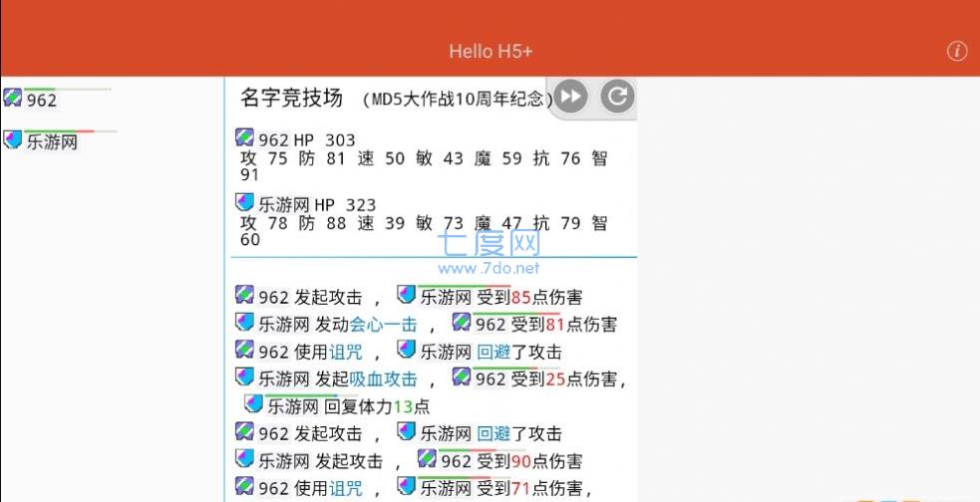Click the 名字竞技场 heading

click(291, 98)
